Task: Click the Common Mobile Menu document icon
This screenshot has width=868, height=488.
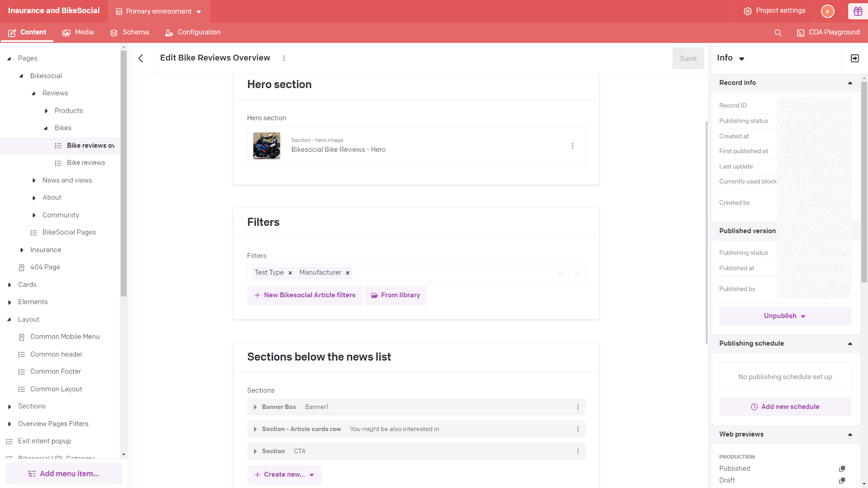Action: coord(21,337)
